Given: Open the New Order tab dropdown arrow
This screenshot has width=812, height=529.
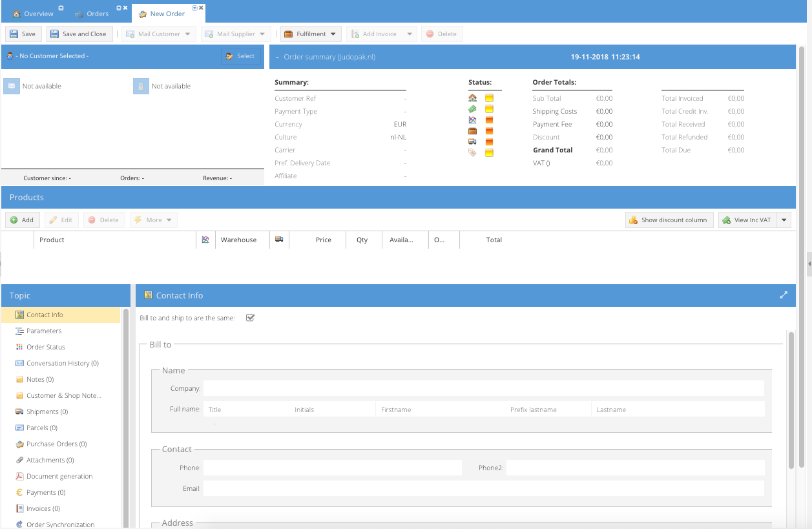Looking at the screenshot, I should [x=195, y=8].
